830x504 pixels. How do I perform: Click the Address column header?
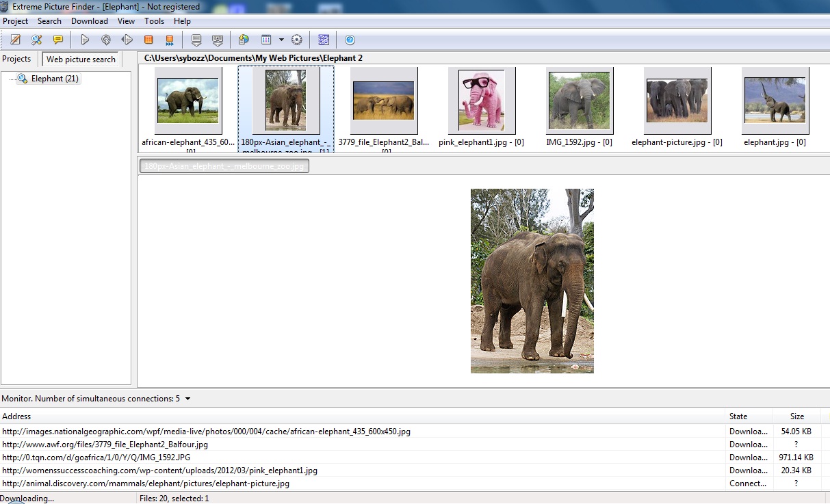(x=363, y=416)
